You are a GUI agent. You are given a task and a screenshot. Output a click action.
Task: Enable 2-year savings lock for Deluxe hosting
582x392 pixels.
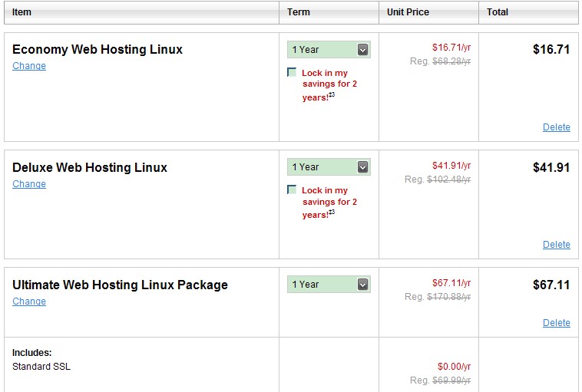292,189
